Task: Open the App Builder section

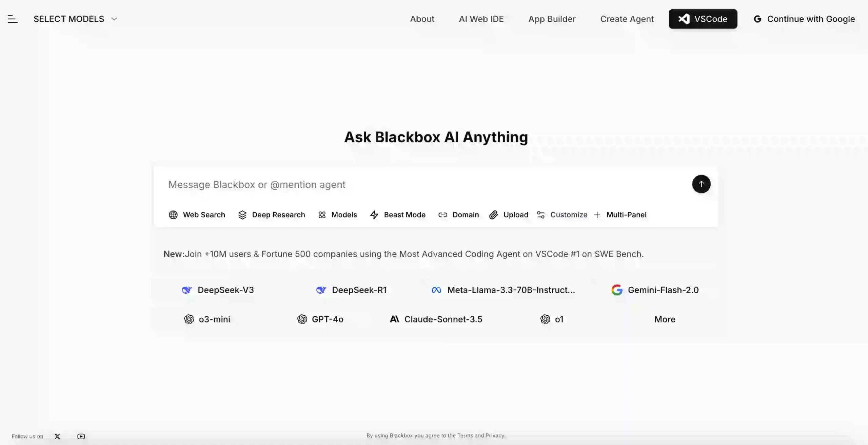Action: pos(552,19)
